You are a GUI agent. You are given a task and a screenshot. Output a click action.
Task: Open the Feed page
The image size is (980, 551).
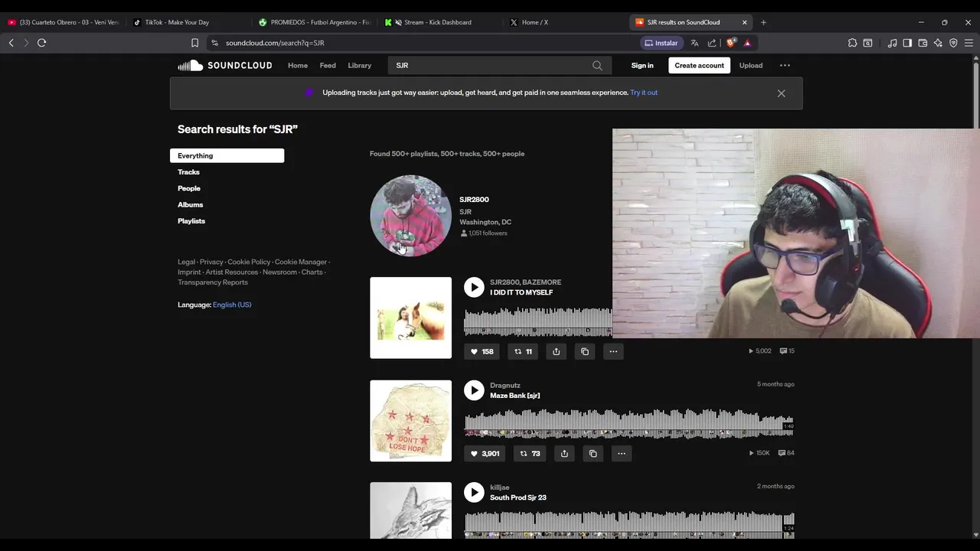tap(328, 66)
